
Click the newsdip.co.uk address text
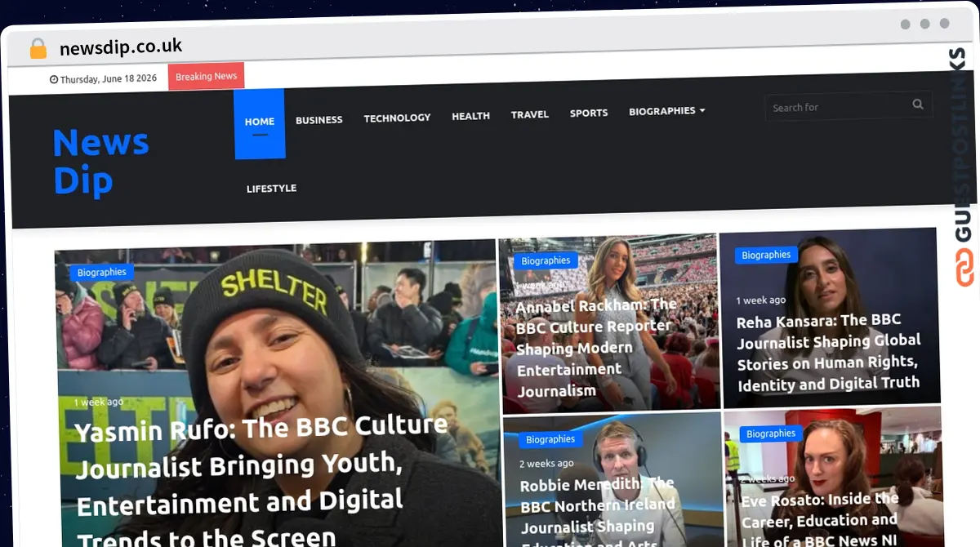pyautogui.click(x=121, y=47)
